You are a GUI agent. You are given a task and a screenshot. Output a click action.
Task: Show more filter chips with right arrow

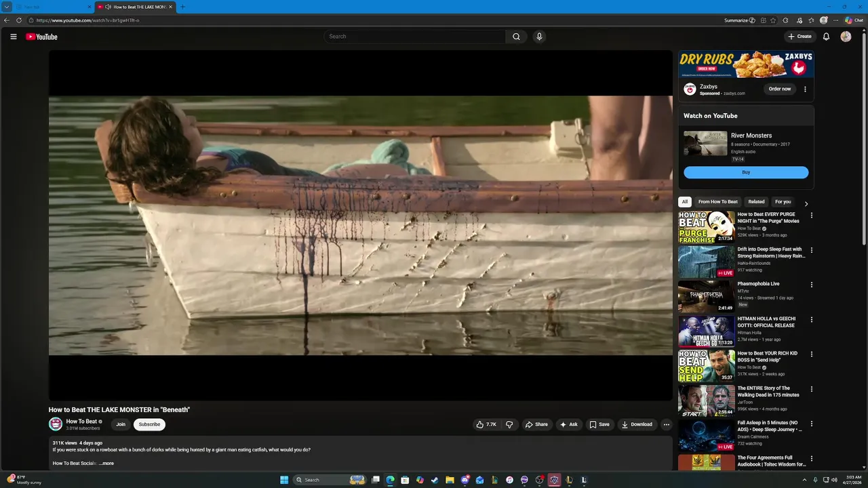806,203
